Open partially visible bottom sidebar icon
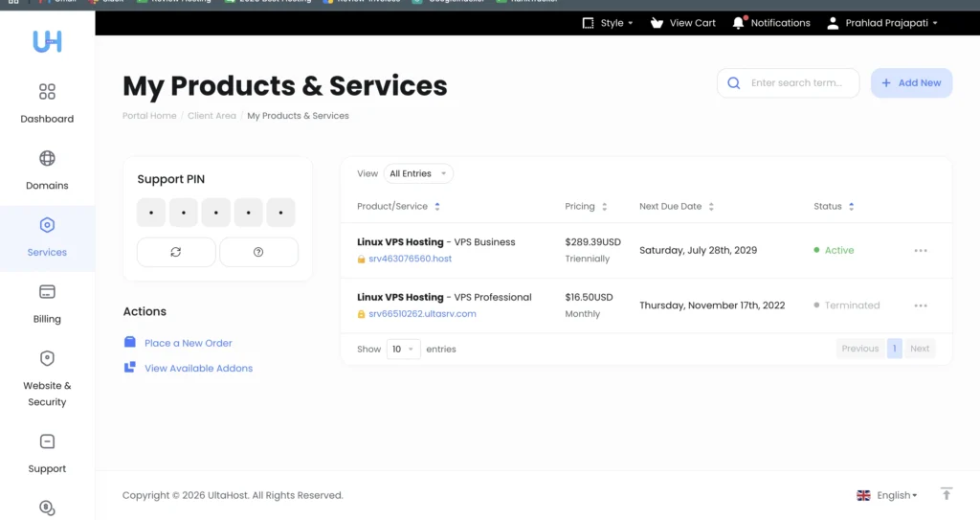This screenshot has width=980, height=520. click(47, 509)
